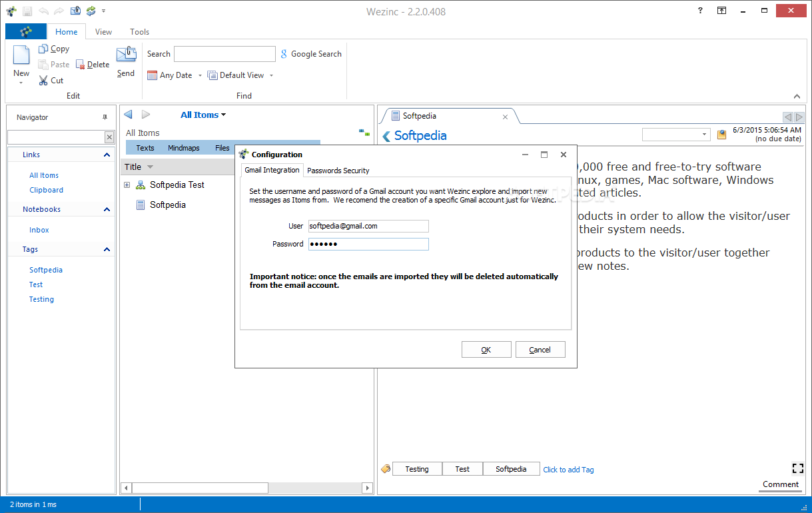Click the Gmail Password field

[x=368, y=244]
